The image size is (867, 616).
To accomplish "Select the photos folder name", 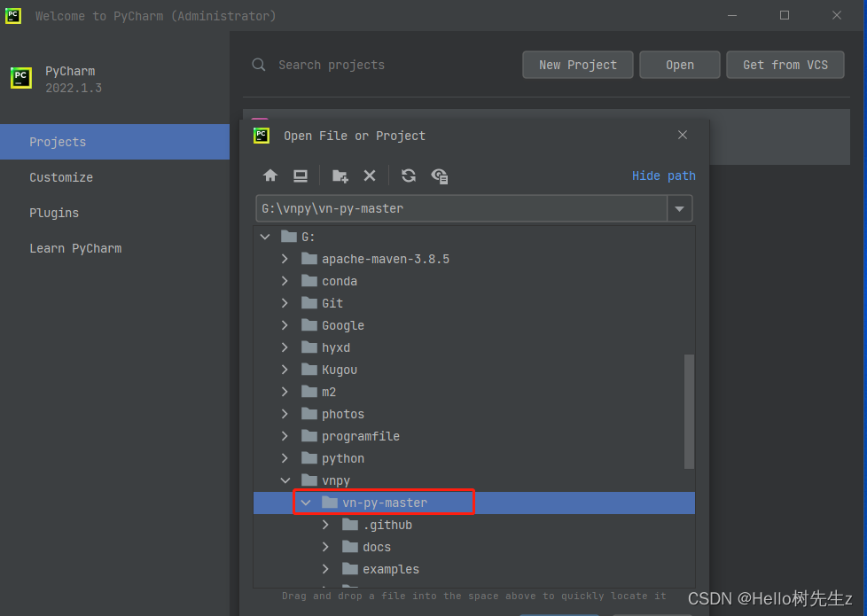I will pos(343,414).
